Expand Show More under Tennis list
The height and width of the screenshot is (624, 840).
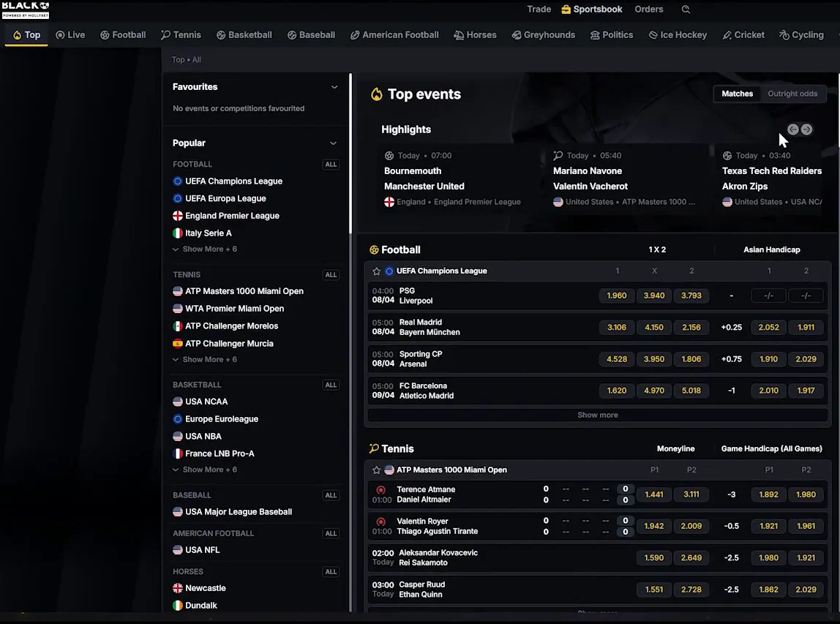205,359
